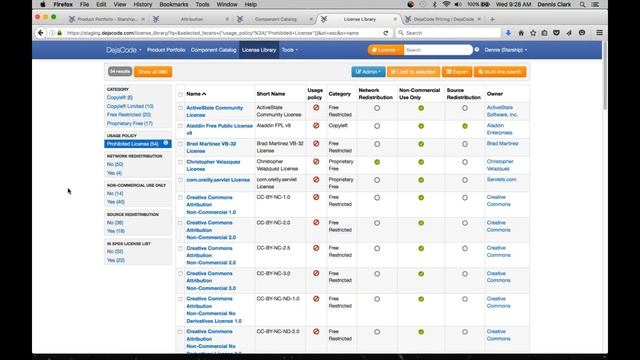Check the Aladdin Free Public License checkbox
This screenshot has height=360, width=640.
click(180, 126)
